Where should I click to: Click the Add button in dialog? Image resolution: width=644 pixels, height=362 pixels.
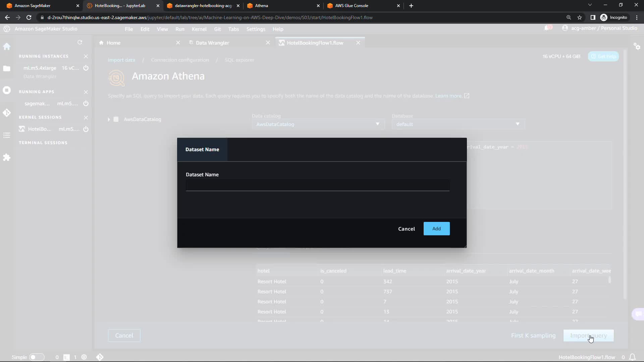pos(436,229)
